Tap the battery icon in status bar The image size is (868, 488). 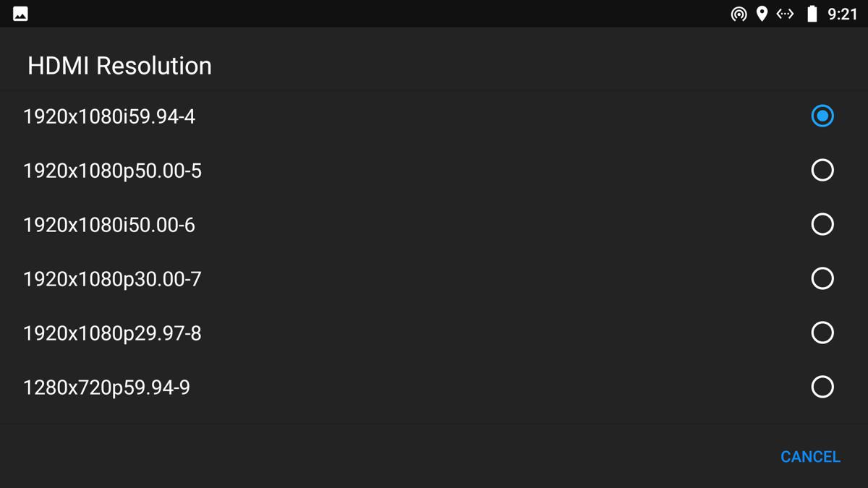[812, 14]
